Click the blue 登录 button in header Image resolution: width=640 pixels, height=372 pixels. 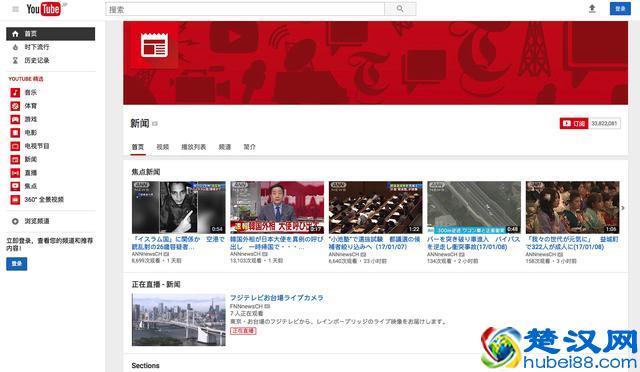pyautogui.click(x=620, y=9)
